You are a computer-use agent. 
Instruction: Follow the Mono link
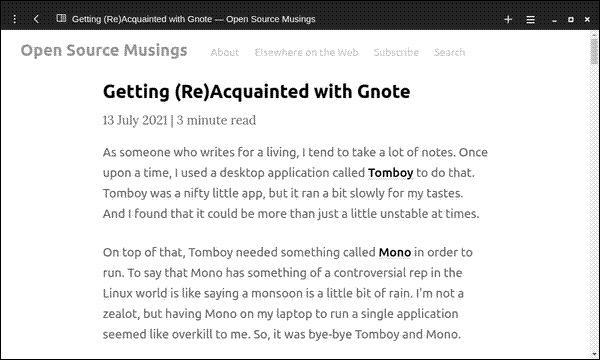(395, 252)
